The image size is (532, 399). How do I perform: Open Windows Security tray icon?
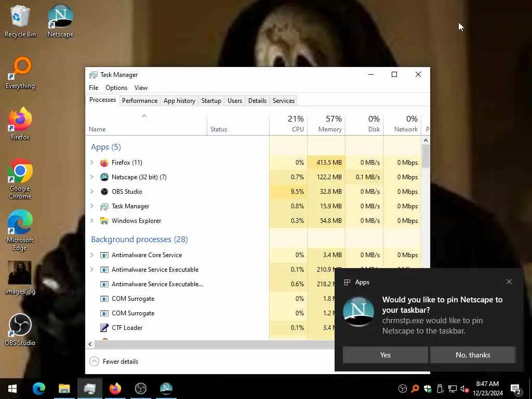coord(427,389)
